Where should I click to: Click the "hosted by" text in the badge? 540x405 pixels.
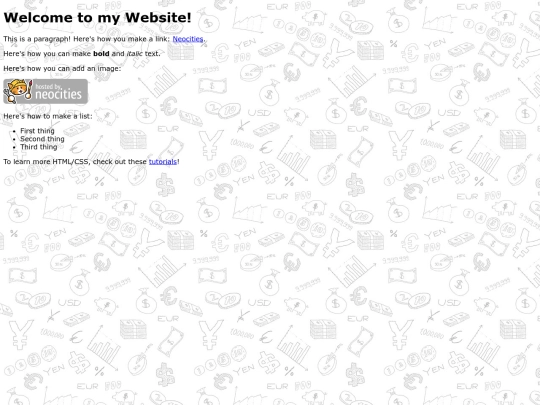pyautogui.click(x=49, y=86)
